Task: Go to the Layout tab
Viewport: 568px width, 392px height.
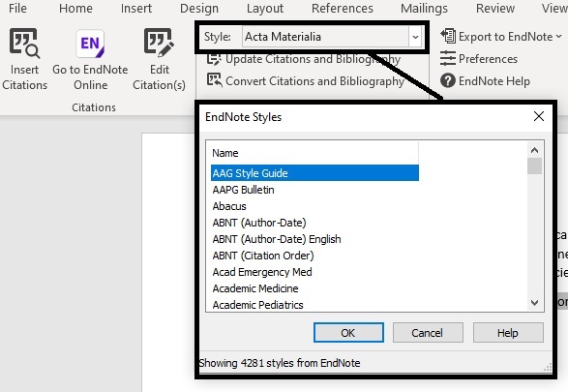Action: 265,8
